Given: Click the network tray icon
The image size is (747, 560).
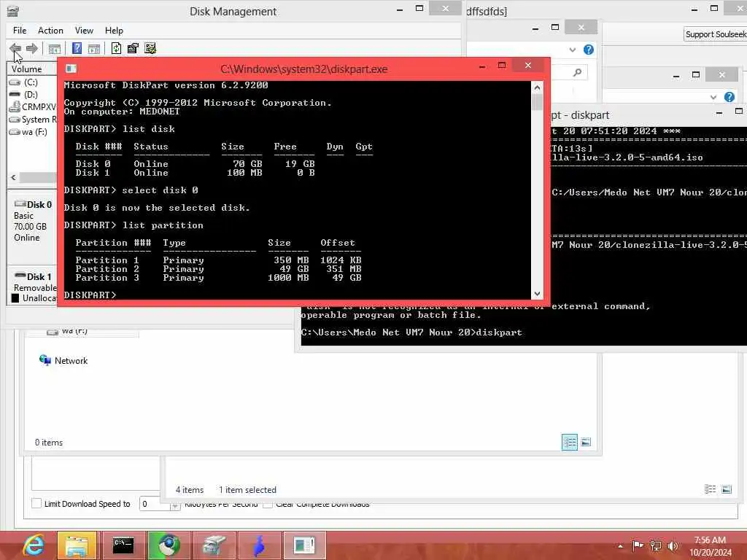Looking at the screenshot, I should coord(656,545).
